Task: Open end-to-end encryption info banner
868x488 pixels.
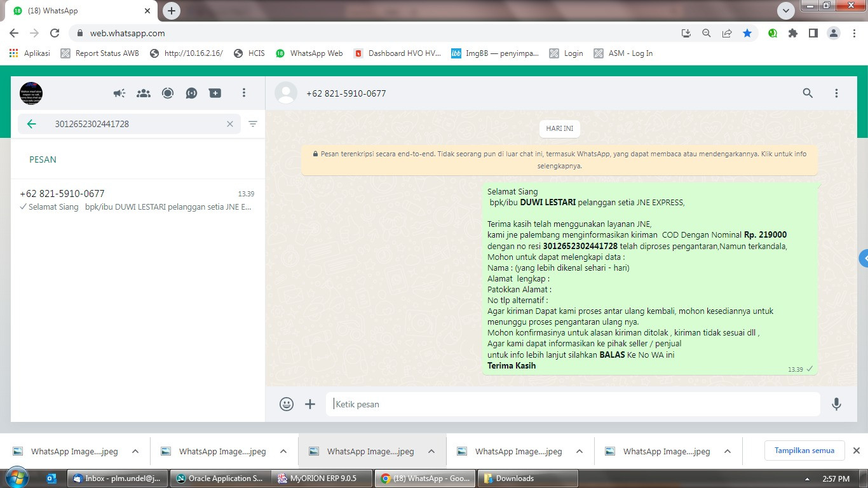Action: coord(560,159)
